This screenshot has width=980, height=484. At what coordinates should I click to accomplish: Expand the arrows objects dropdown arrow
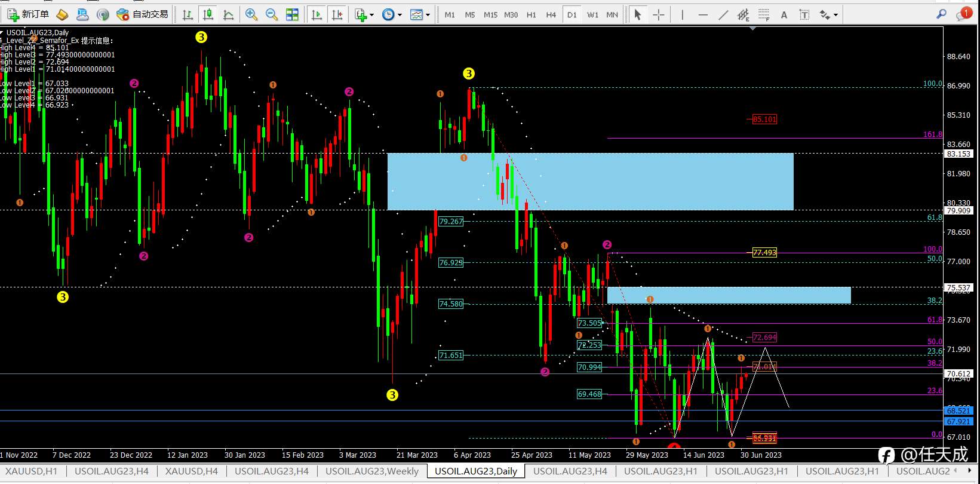click(835, 15)
